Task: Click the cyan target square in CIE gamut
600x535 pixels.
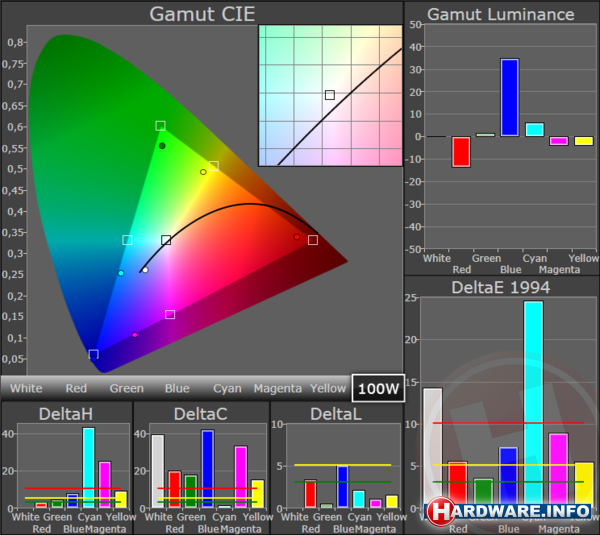Action: click(127, 240)
